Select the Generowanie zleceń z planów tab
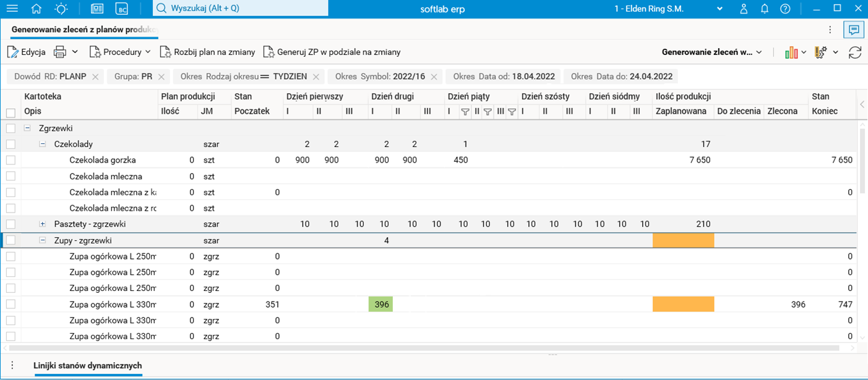 [x=85, y=30]
